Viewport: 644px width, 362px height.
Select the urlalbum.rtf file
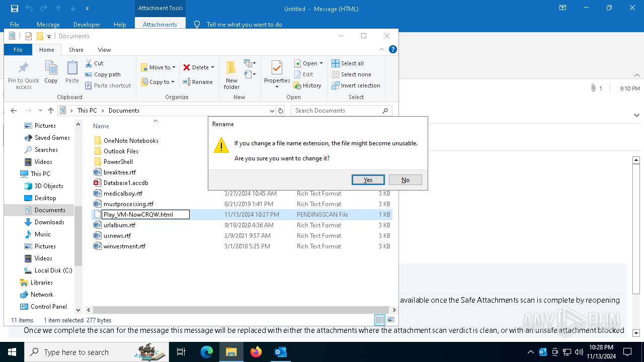[x=115, y=225]
